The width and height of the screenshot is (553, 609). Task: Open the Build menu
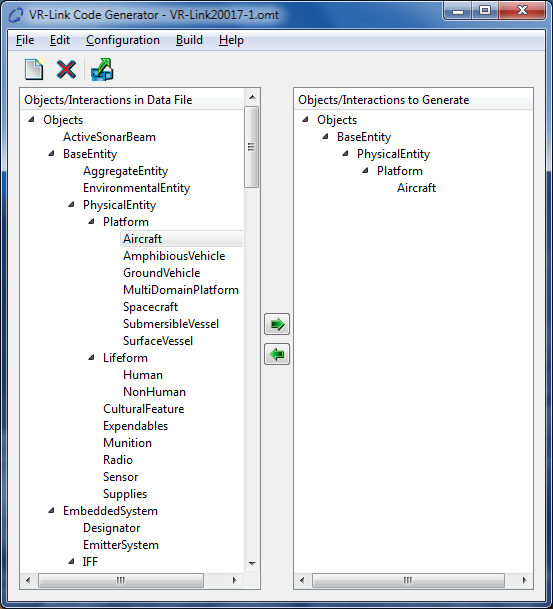click(x=189, y=40)
